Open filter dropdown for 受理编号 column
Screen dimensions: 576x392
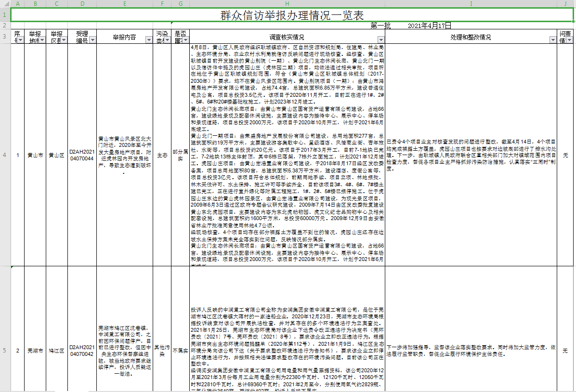[x=92, y=40]
